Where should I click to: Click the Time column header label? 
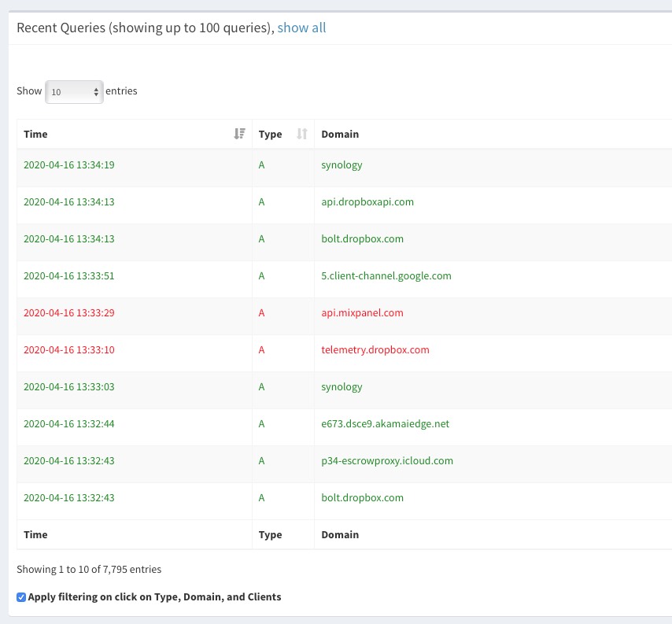(35, 134)
